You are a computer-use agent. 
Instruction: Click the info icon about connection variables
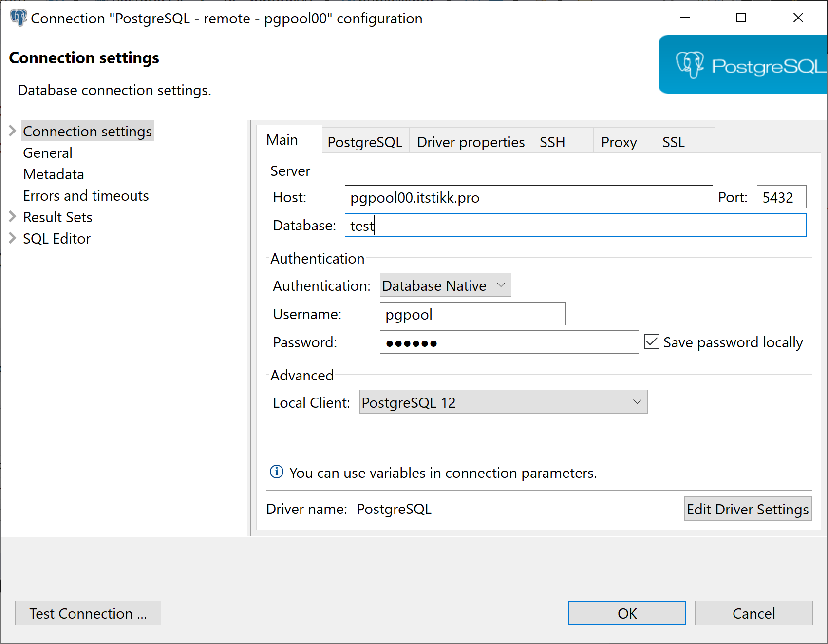[x=276, y=472]
